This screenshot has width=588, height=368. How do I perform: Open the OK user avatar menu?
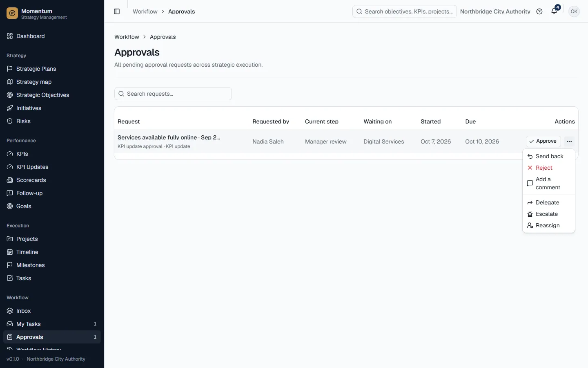(574, 11)
